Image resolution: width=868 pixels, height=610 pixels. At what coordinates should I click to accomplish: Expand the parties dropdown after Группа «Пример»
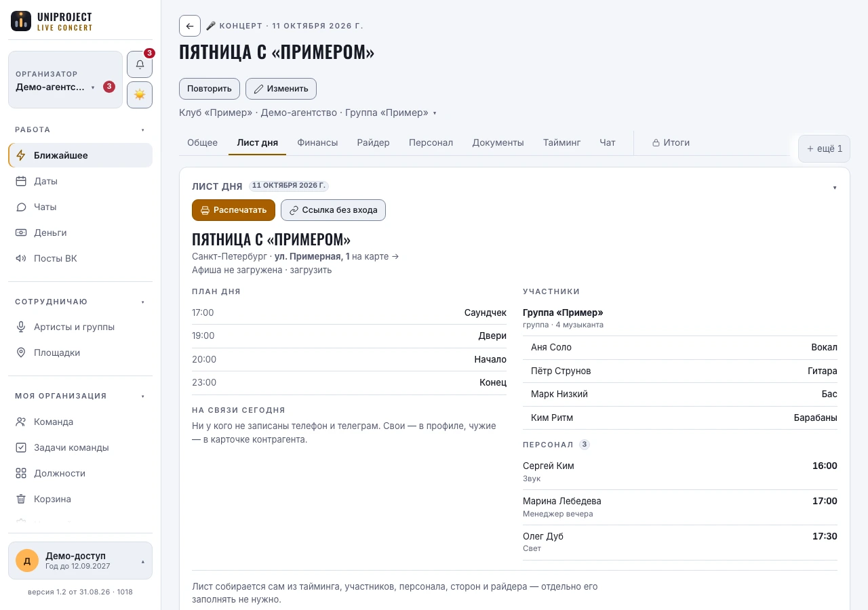point(435,113)
